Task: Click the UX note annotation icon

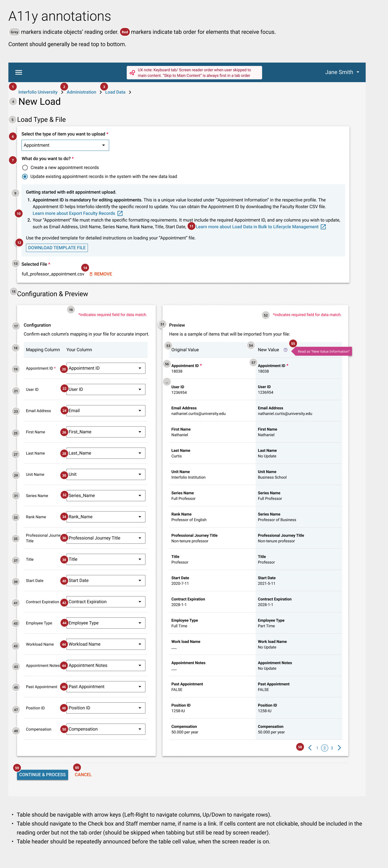Action: [132, 72]
